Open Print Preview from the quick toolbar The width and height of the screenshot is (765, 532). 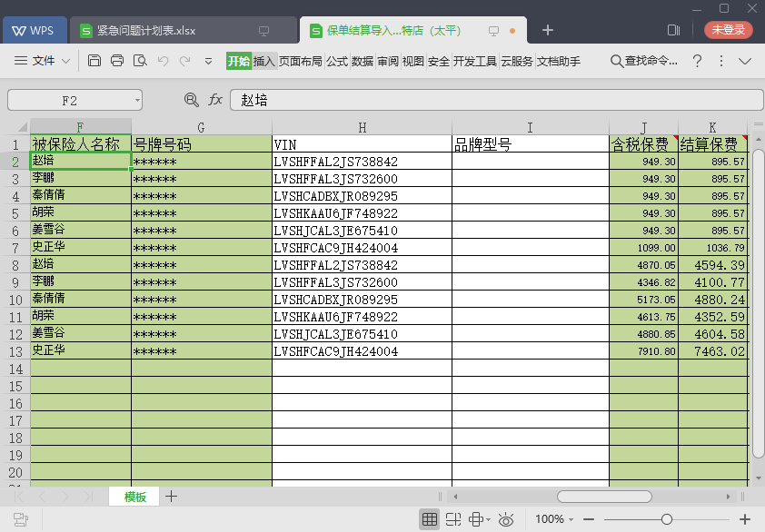tap(140, 61)
